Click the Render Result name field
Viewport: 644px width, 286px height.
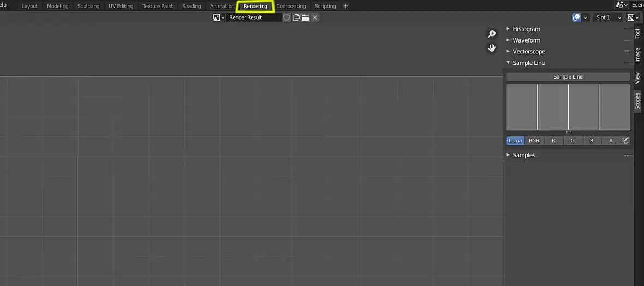(254, 17)
